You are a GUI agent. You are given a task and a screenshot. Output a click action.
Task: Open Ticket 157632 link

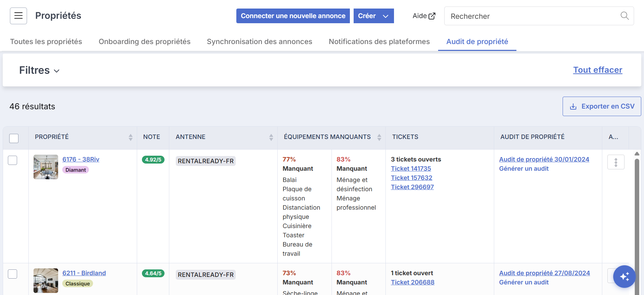click(411, 178)
